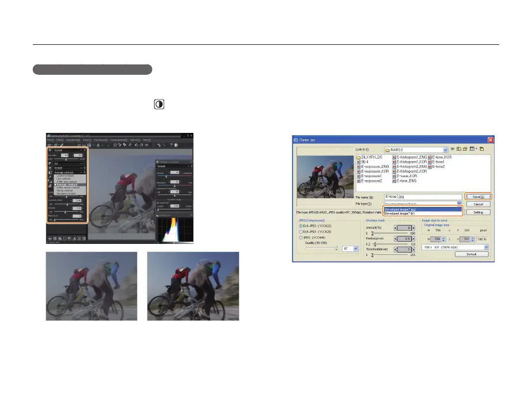Click the Save(S) button

coord(478,197)
